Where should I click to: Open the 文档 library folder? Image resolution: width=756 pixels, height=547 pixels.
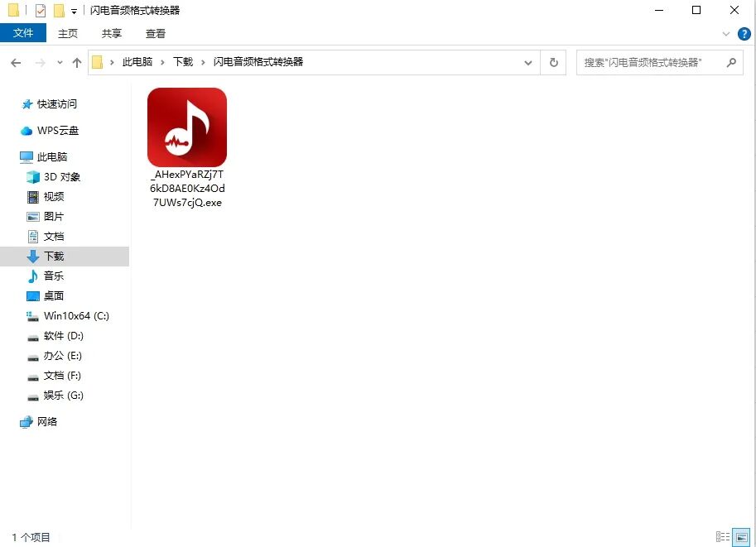54,236
